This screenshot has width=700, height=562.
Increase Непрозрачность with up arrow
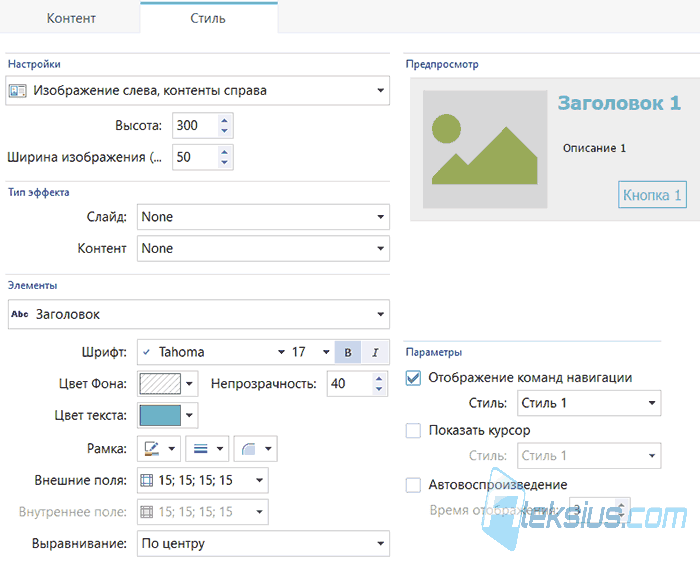379,379
